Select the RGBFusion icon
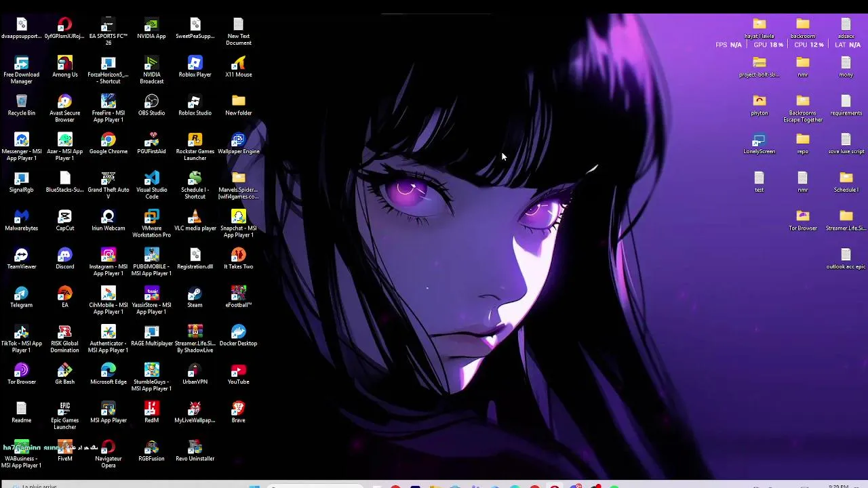Screen dimensions: 868x488 point(151,451)
